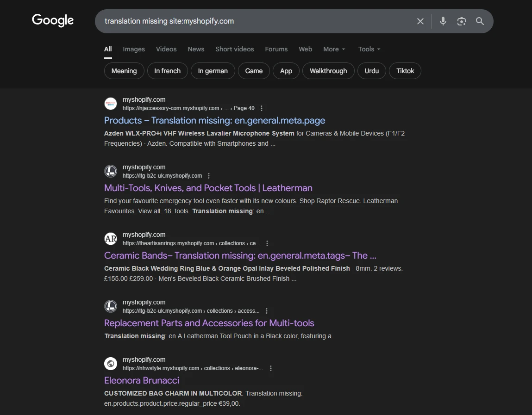Select the Game suggestion chip
Viewport: 532px width, 415px height.
pos(254,71)
